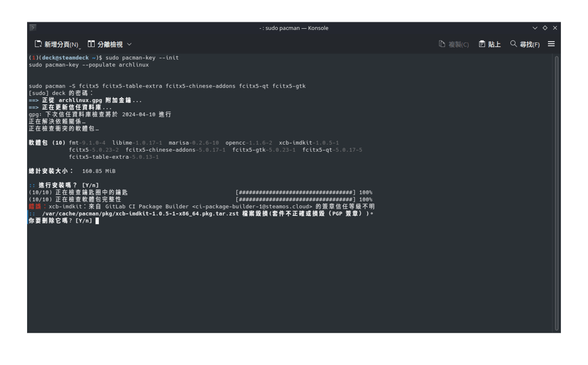Click the 新增分頁(N) toolbar label
Viewport: 588px width, 365px height.
(62, 43)
